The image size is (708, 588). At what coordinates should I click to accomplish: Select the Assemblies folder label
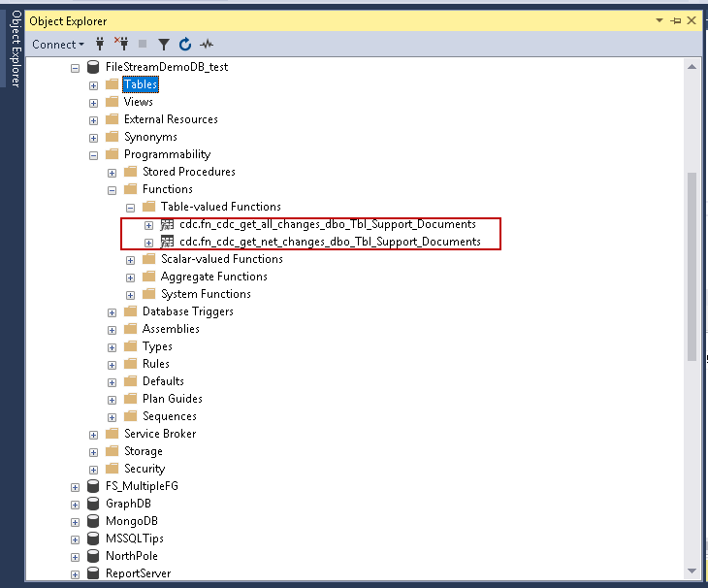coord(171,329)
